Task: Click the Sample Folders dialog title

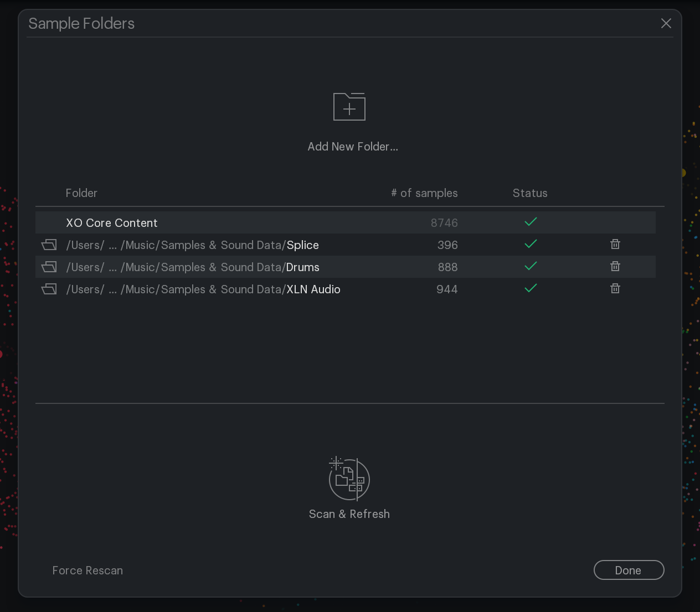Action: click(81, 23)
